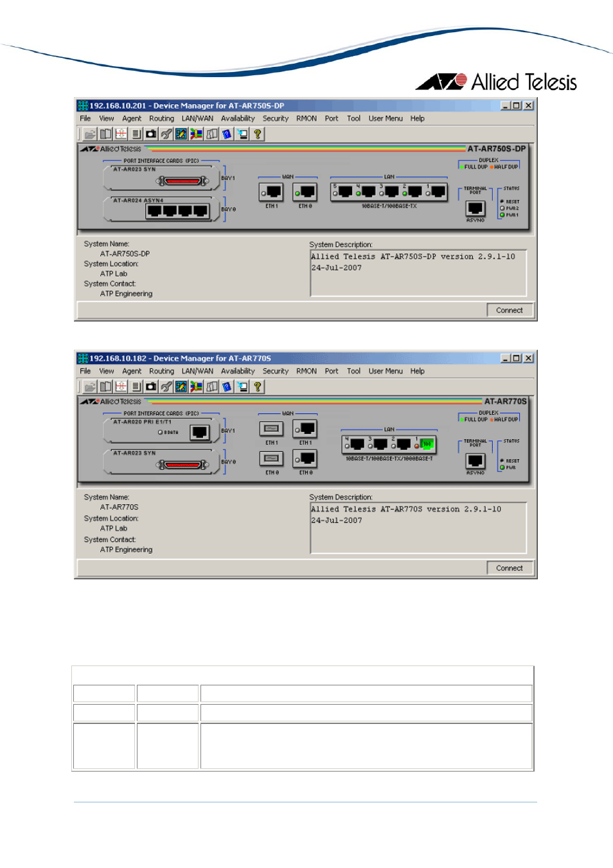Open Availability menu in AT-AR770S window
613x868 pixels.
point(238,372)
